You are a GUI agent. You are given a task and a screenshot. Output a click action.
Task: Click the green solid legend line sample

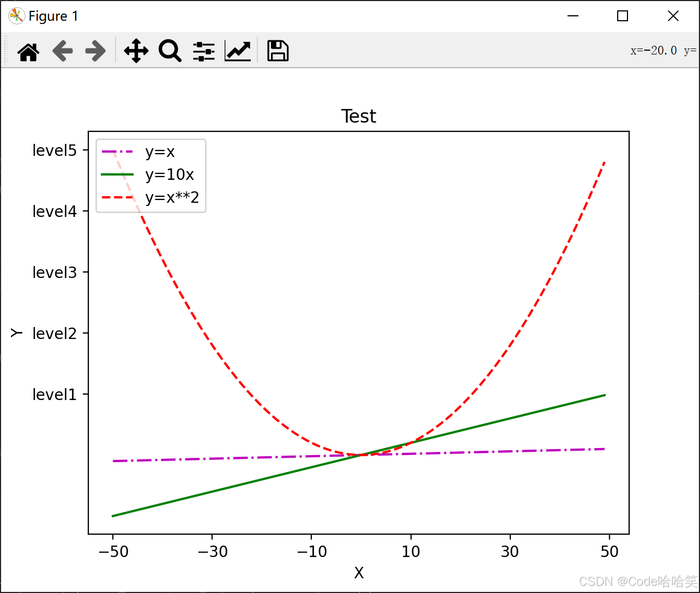118,175
